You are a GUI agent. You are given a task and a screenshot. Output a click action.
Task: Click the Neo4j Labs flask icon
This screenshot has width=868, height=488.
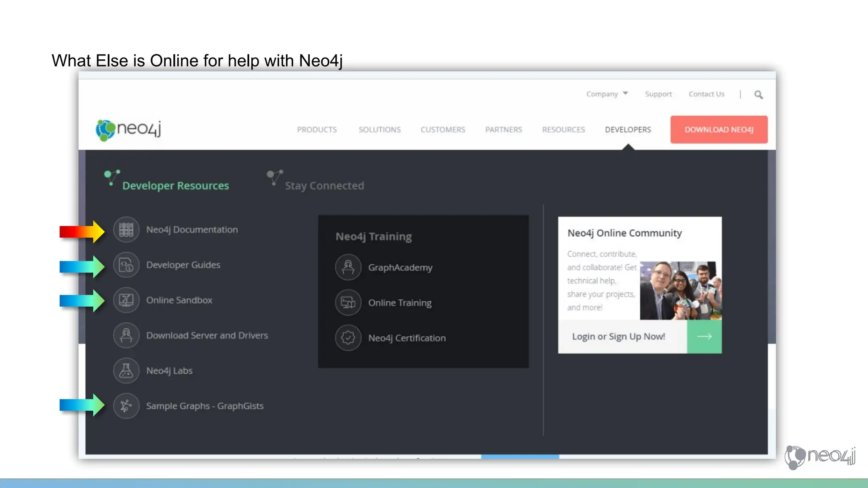126,370
